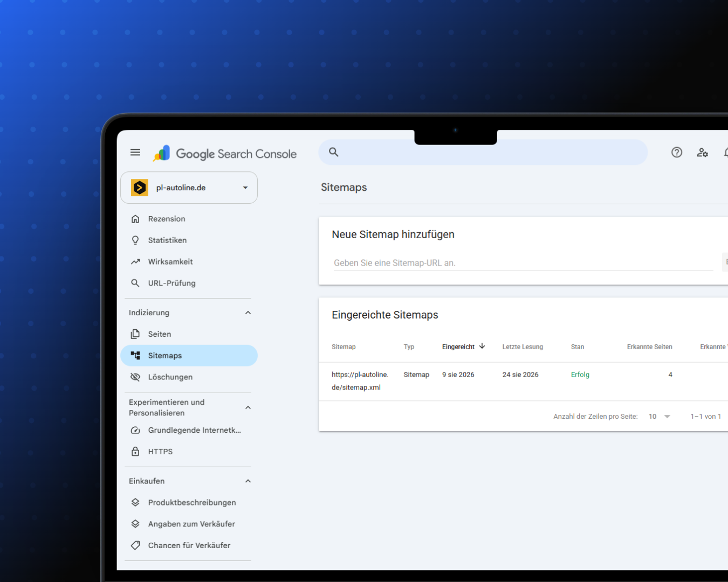Open user and permission settings icon
728x582 pixels.
pyautogui.click(x=702, y=153)
